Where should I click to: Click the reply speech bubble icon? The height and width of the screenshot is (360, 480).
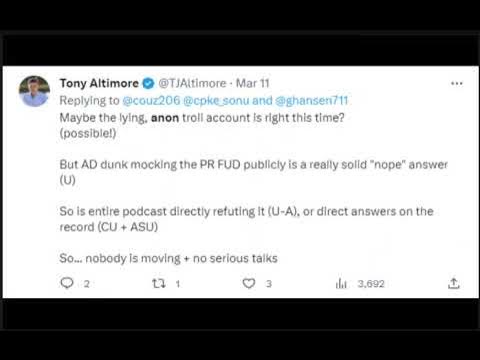click(x=67, y=283)
